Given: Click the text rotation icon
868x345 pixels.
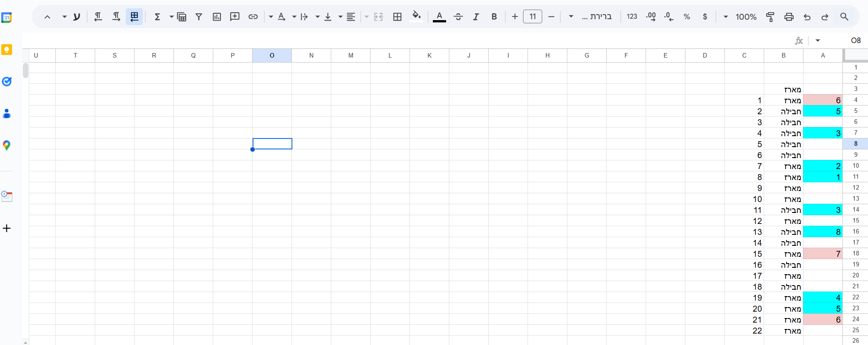Looking at the screenshot, I should point(281,17).
